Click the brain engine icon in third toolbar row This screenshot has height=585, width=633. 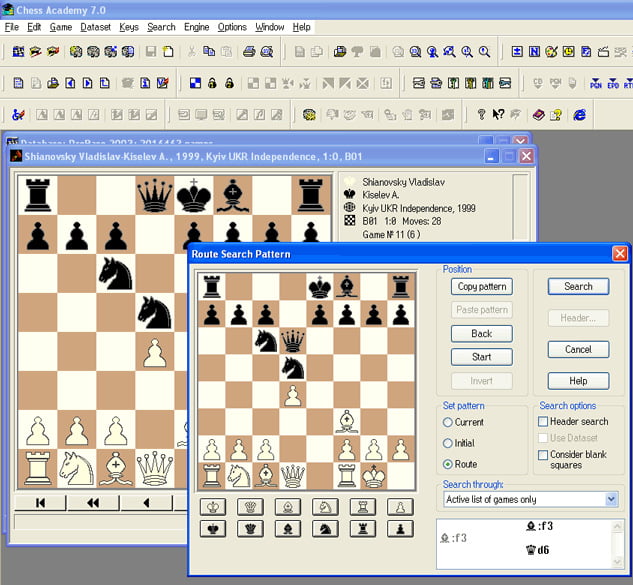(309, 115)
